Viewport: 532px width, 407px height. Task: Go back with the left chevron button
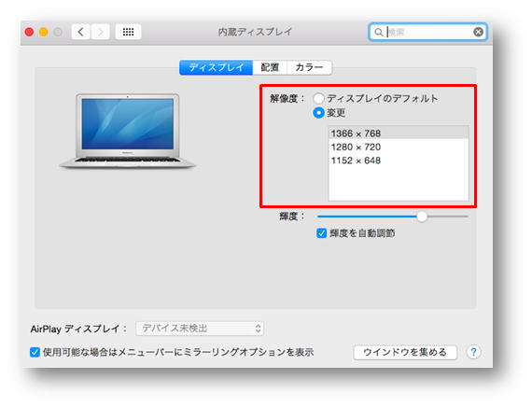pos(81,32)
